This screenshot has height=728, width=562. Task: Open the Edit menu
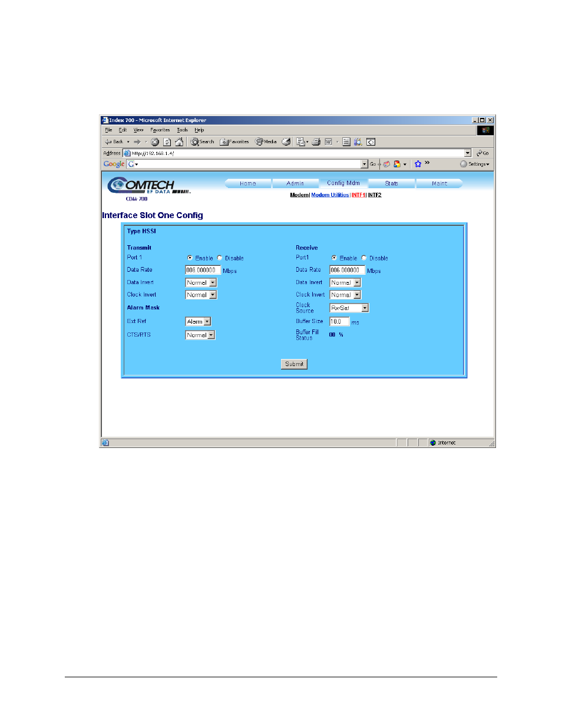(123, 130)
